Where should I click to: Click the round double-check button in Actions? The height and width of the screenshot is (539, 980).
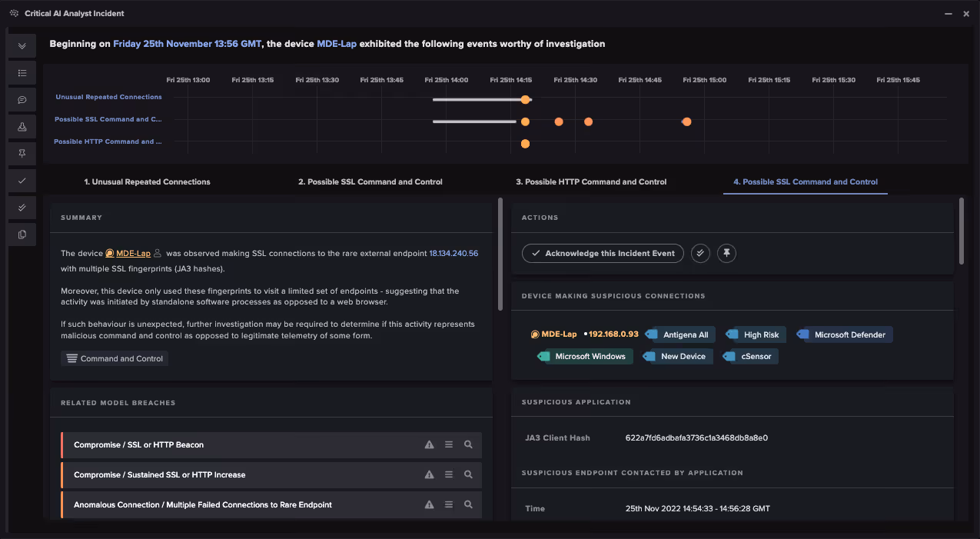coord(700,253)
